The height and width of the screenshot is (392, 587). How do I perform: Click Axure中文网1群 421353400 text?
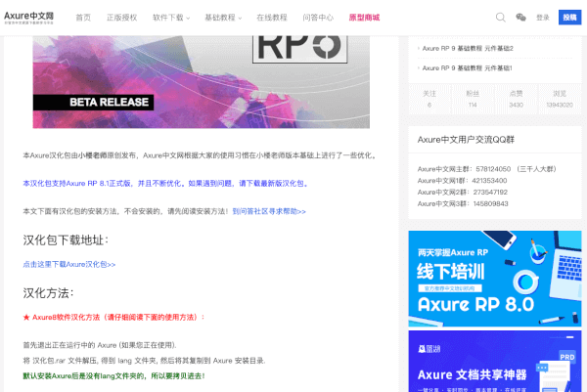463,181
